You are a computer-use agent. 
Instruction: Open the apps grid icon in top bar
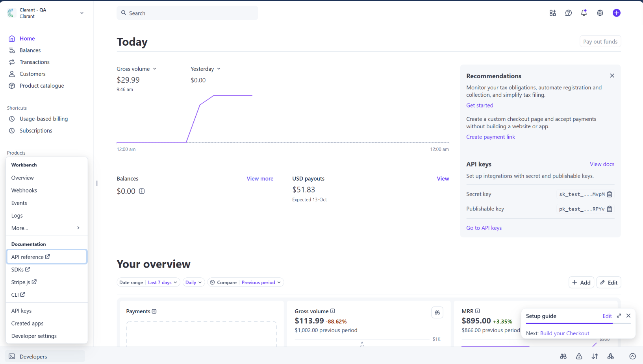[553, 13]
